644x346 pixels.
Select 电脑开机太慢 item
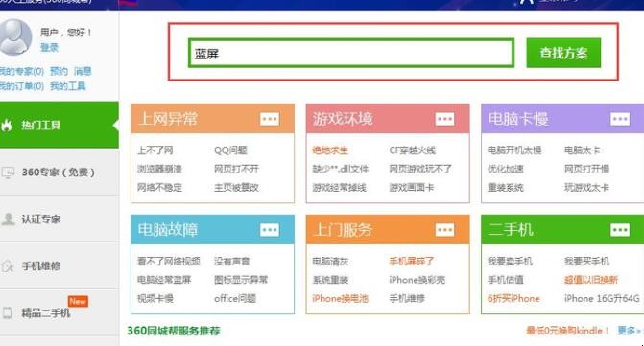(x=514, y=150)
